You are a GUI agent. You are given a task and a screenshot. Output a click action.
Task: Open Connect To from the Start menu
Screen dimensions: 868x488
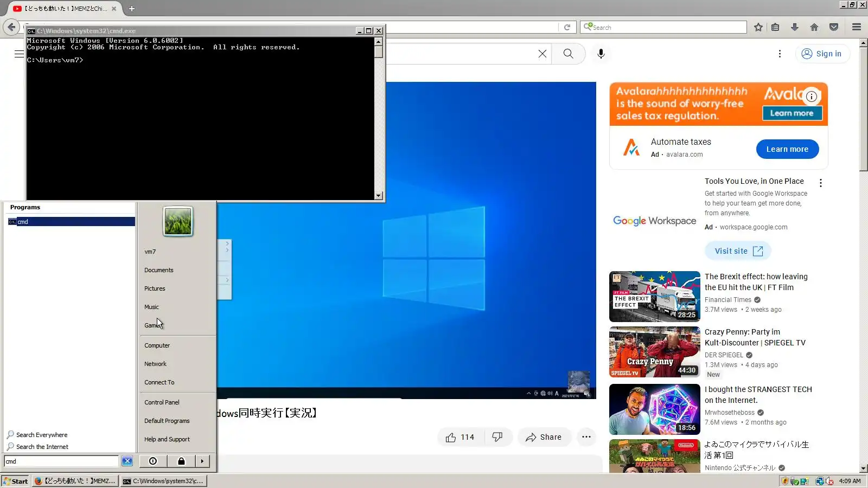[x=159, y=382]
